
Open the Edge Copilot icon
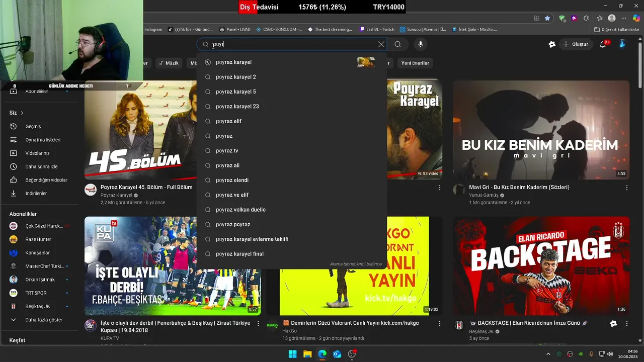point(636,18)
